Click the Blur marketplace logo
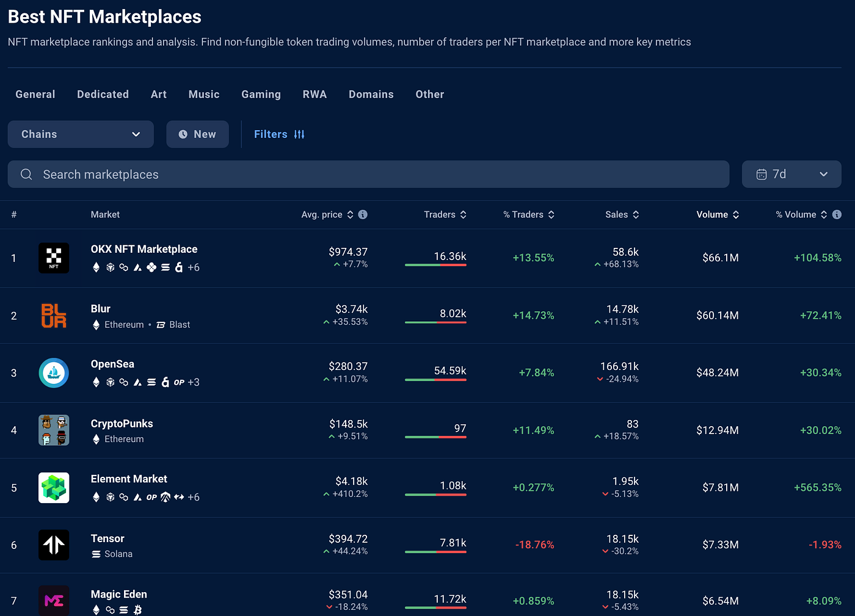Viewport: 855px width, 616px height. tap(54, 316)
